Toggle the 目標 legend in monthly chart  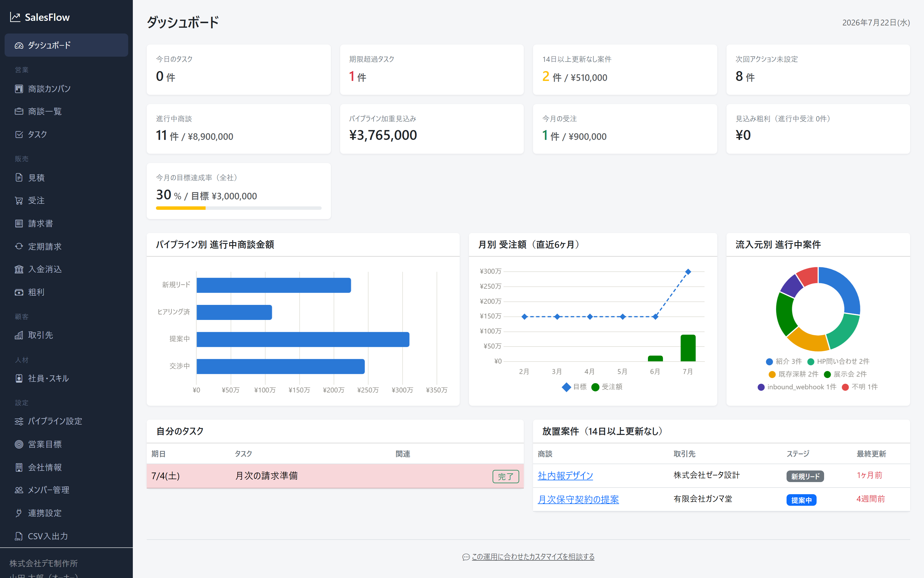(x=574, y=387)
